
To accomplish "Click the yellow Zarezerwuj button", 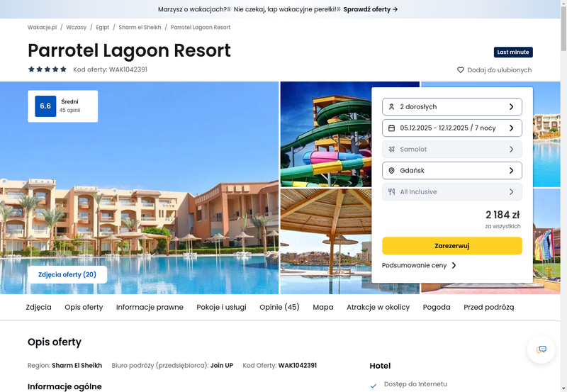I will pos(452,246).
